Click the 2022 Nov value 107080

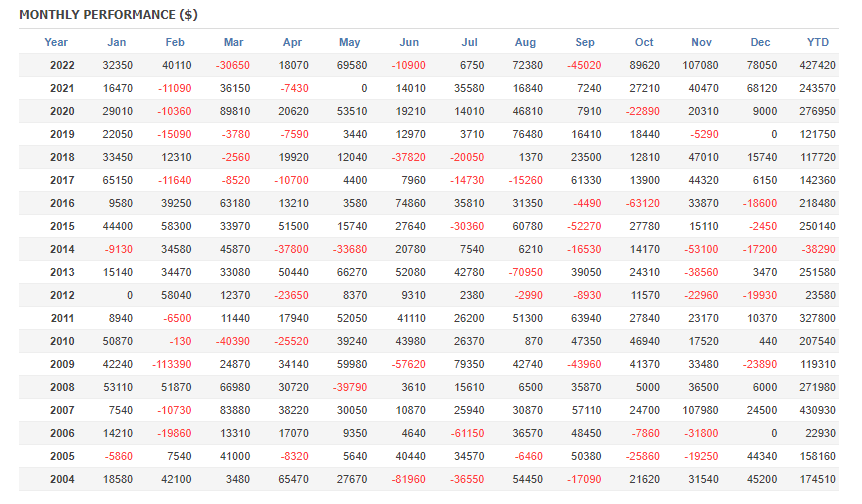[x=700, y=65]
